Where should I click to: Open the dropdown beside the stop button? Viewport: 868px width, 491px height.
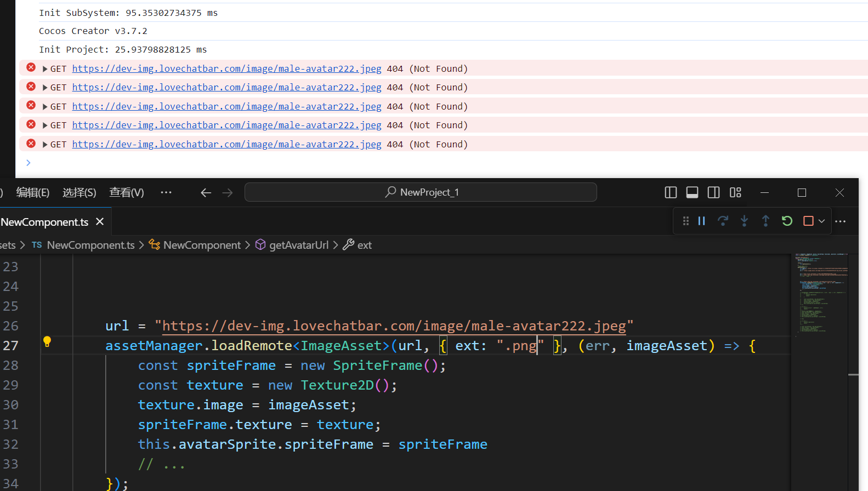tap(821, 221)
